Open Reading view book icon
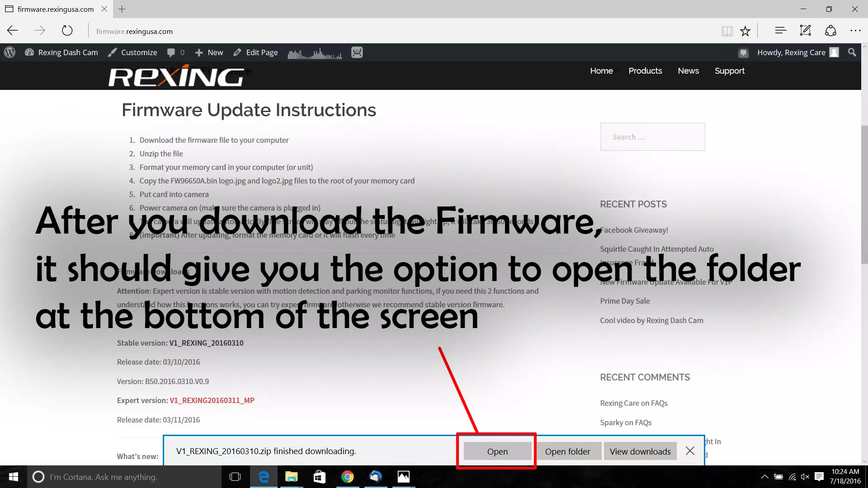 click(x=726, y=31)
